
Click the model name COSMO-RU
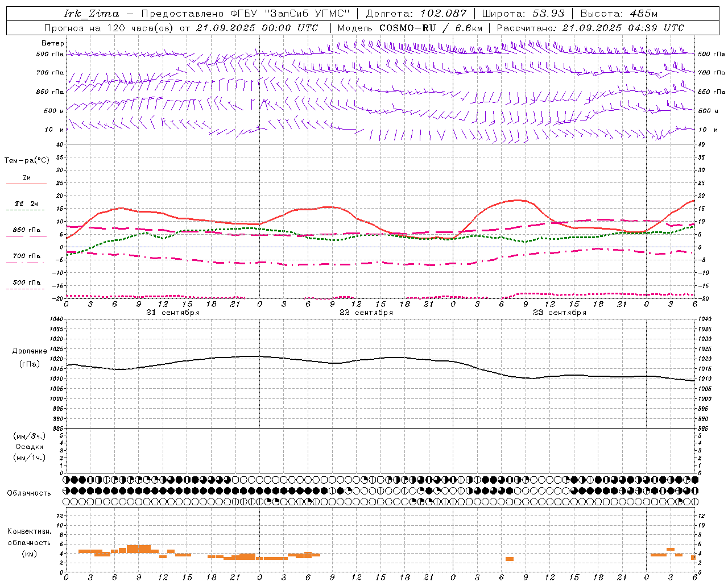(x=408, y=28)
